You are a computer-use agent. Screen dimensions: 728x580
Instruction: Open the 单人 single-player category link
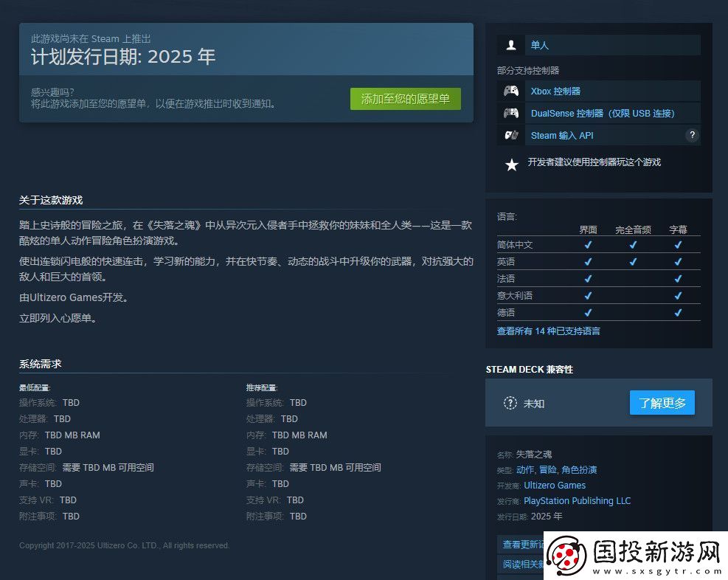pyautogui.click(x=539, y=45)
